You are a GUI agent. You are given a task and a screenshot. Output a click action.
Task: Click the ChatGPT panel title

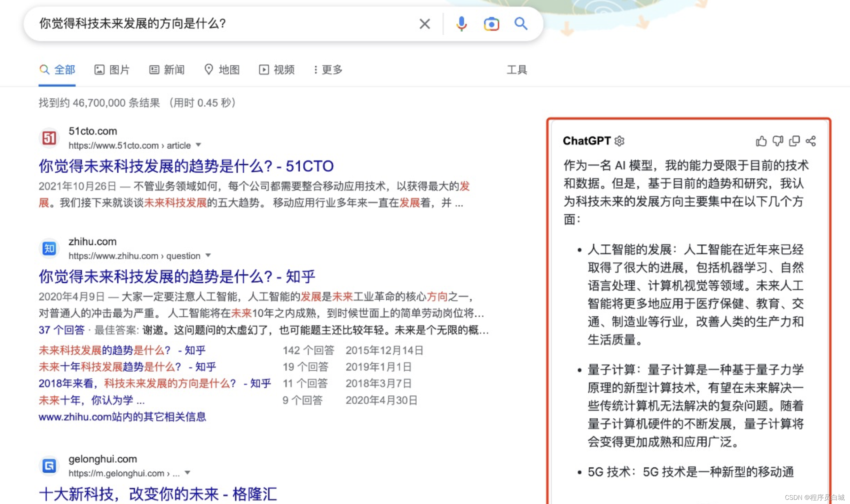click(x=587, y=141)
